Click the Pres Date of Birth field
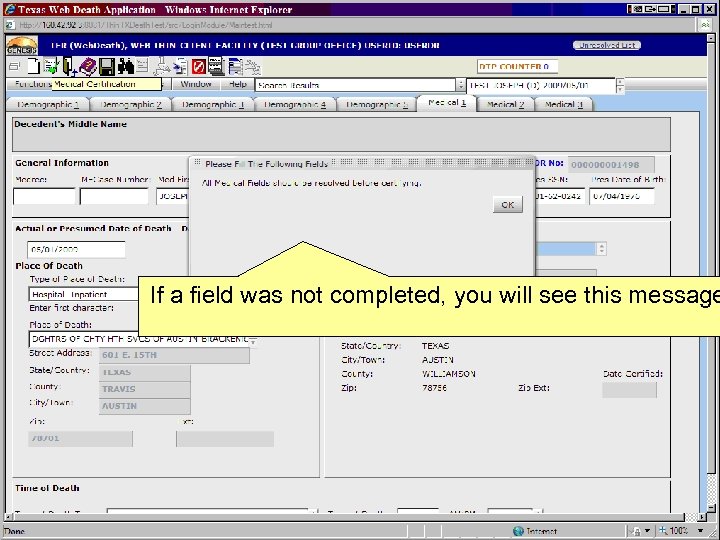This screenshot has height=540, width=720. point(622,197)
